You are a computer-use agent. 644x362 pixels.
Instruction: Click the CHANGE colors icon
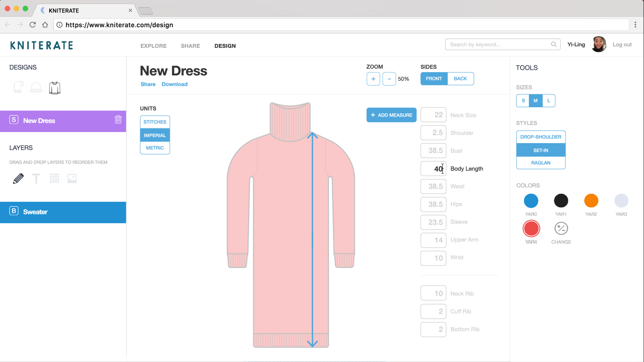pos(561,229)
